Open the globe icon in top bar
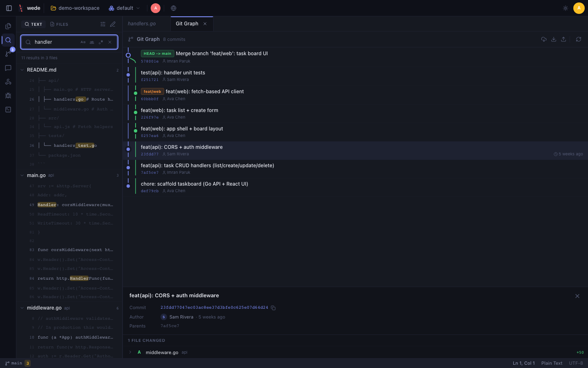Viewport: 588px width, 368px height. [174, 8]
